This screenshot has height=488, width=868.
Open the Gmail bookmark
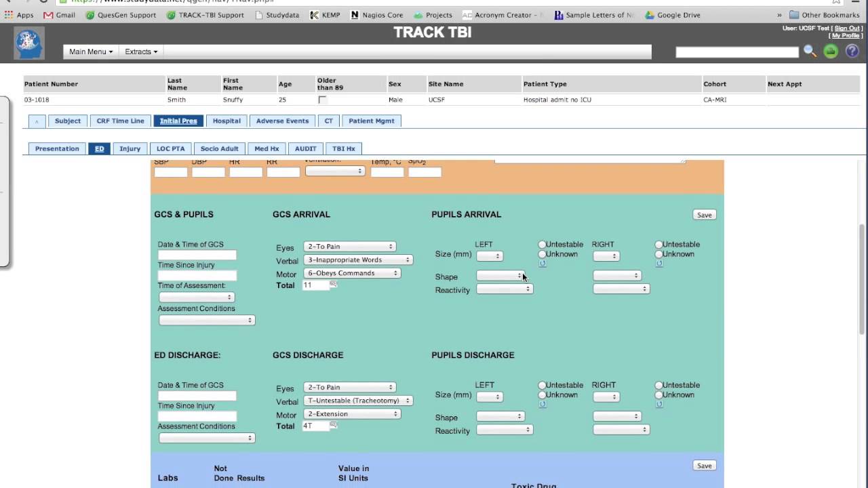pyautogui.click(x=59, y=15)
